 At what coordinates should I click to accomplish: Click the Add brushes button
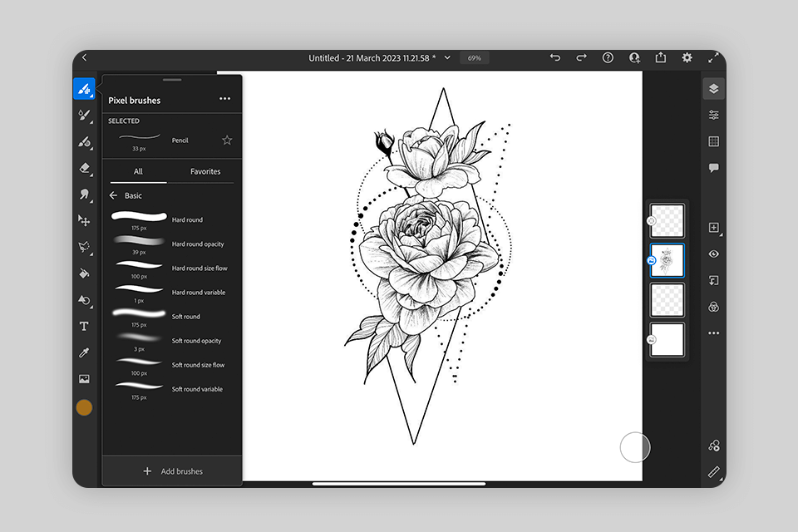click(x=172, y=471)
